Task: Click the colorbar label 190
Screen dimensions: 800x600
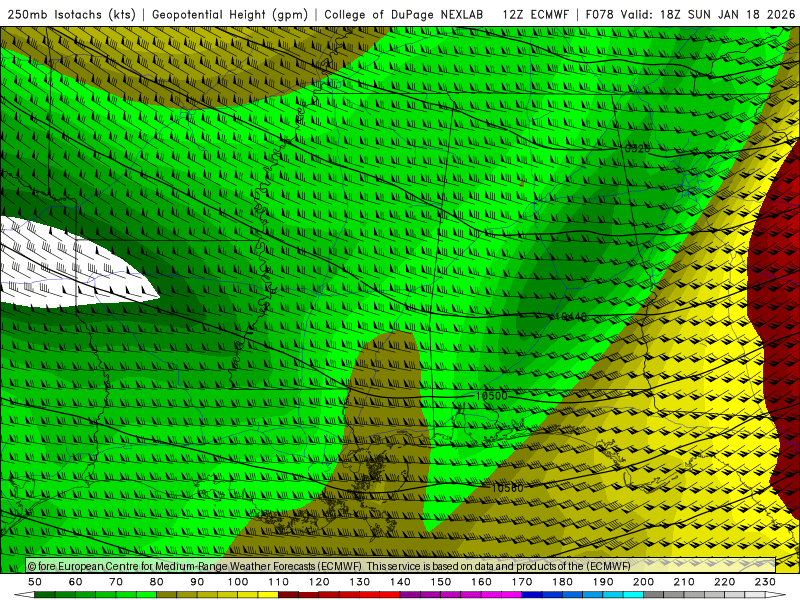Action: pos(603,582)
